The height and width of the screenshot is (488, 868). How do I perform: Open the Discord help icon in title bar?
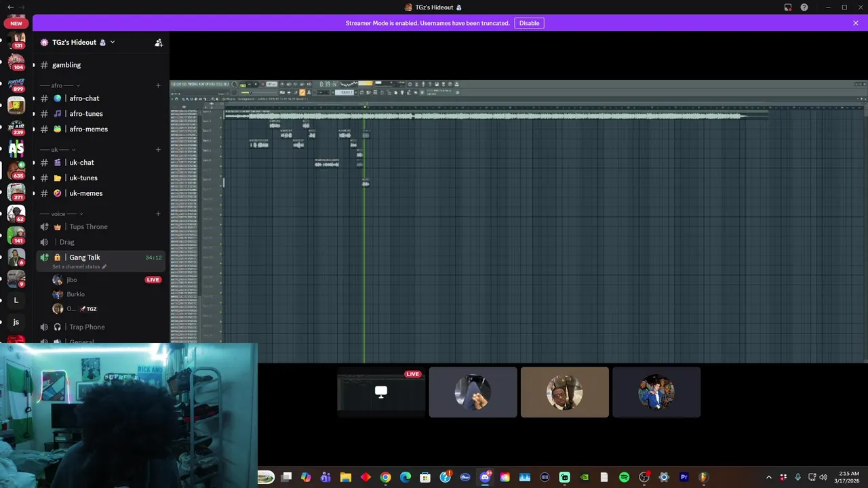(x=804, y=7)
